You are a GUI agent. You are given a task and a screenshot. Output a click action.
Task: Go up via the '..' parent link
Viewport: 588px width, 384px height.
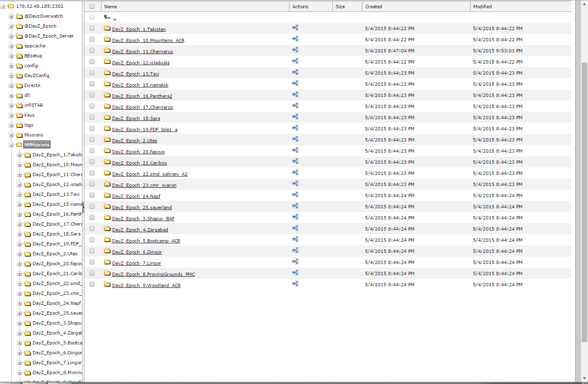pyautogui.click(x=115, y=18)
